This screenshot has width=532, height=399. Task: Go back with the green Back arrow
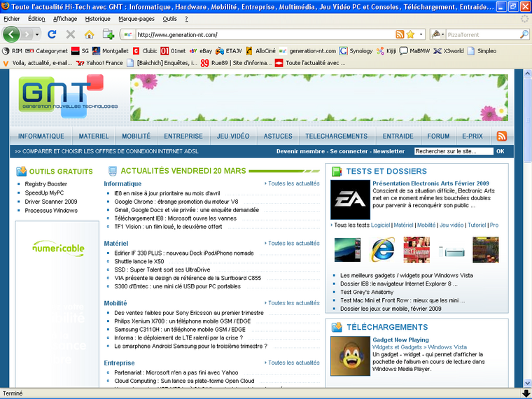[x=11, y=34]
